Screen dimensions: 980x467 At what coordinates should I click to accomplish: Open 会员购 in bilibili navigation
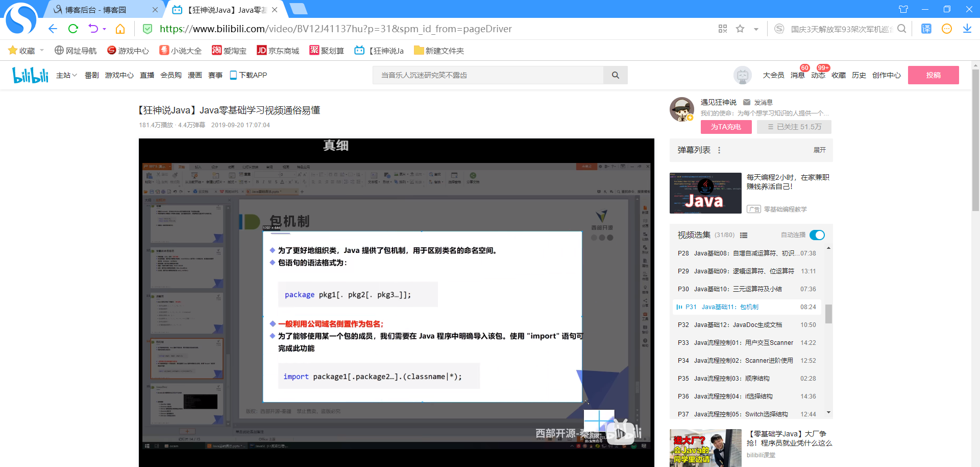171,75
